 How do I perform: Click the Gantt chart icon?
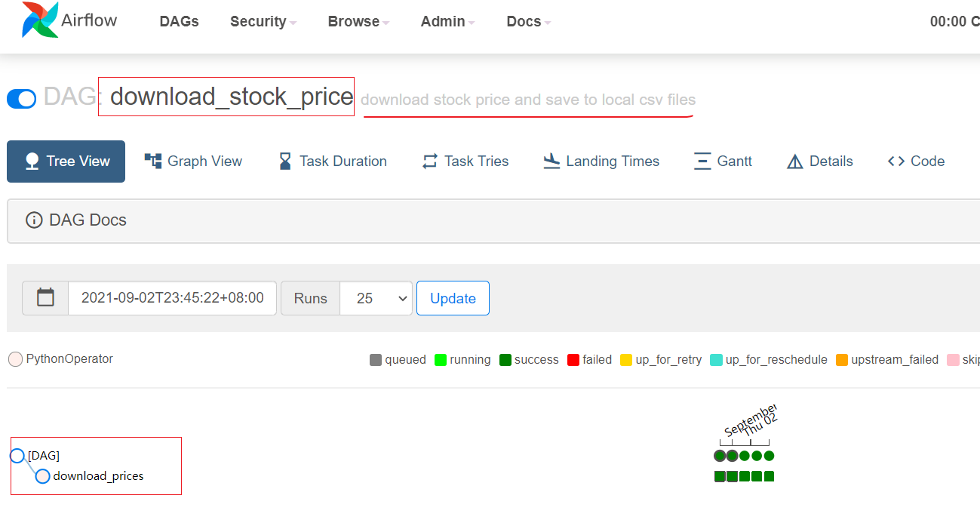(x=702, y=161)
